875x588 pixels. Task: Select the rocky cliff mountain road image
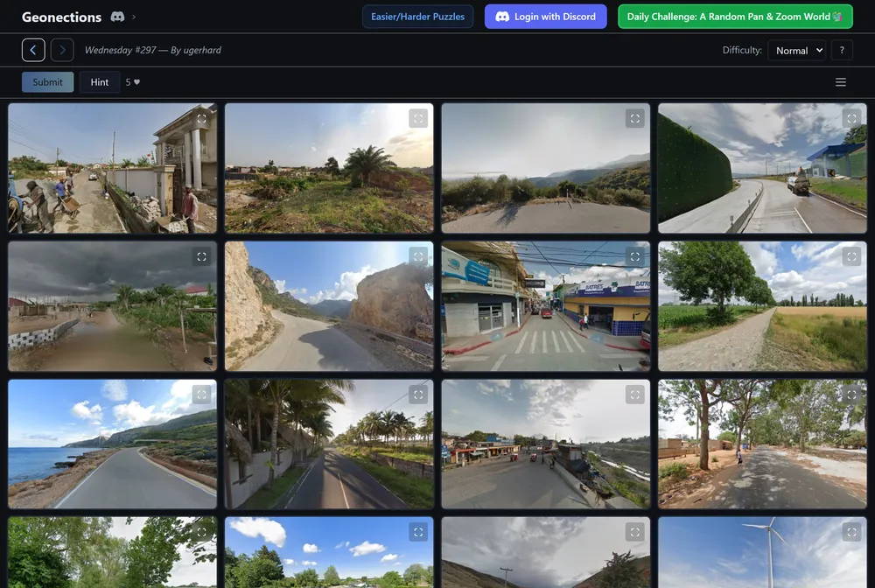(x=329, y=306)
